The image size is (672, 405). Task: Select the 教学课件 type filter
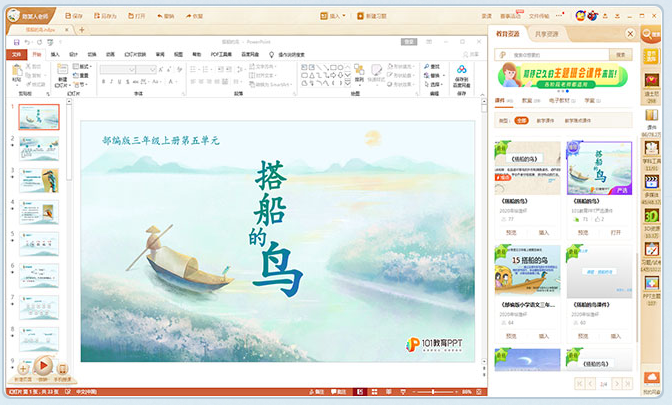546,120
